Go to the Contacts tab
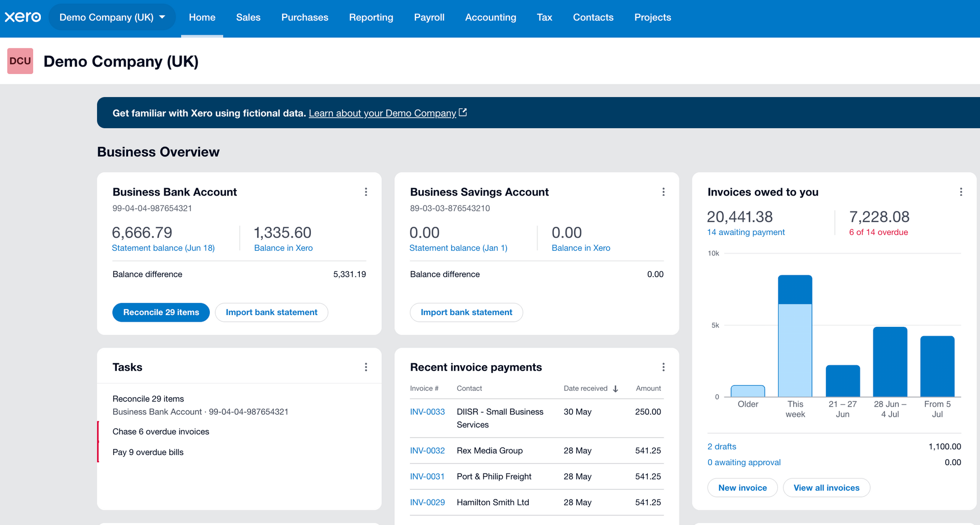The height and width of the screenshot is (525, 980). point(593,17)
